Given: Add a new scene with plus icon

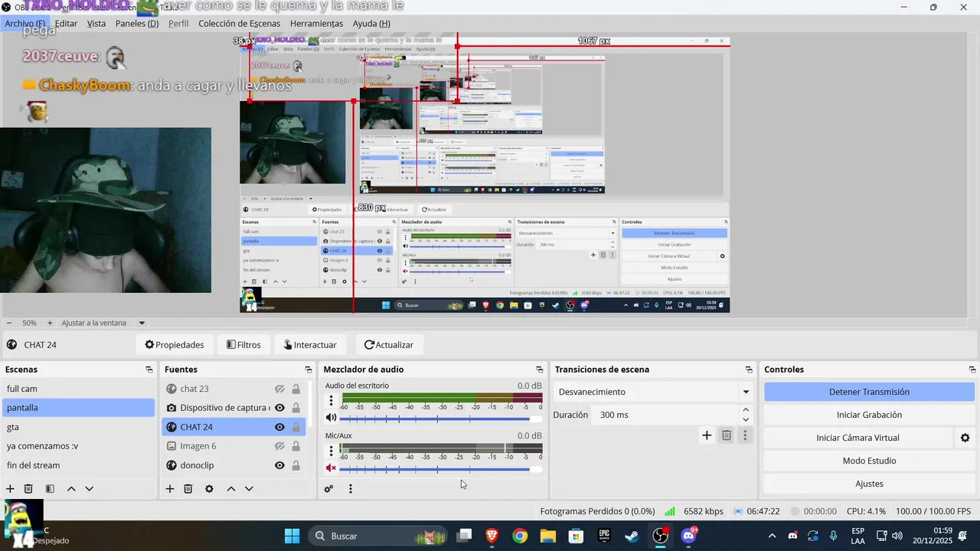Looking at the screenshot, I should coord(10,489).
